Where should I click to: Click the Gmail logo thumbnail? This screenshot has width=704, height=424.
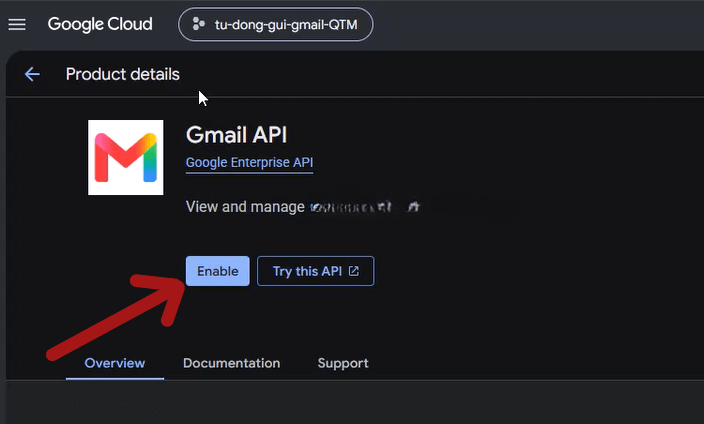pos(126,157)
